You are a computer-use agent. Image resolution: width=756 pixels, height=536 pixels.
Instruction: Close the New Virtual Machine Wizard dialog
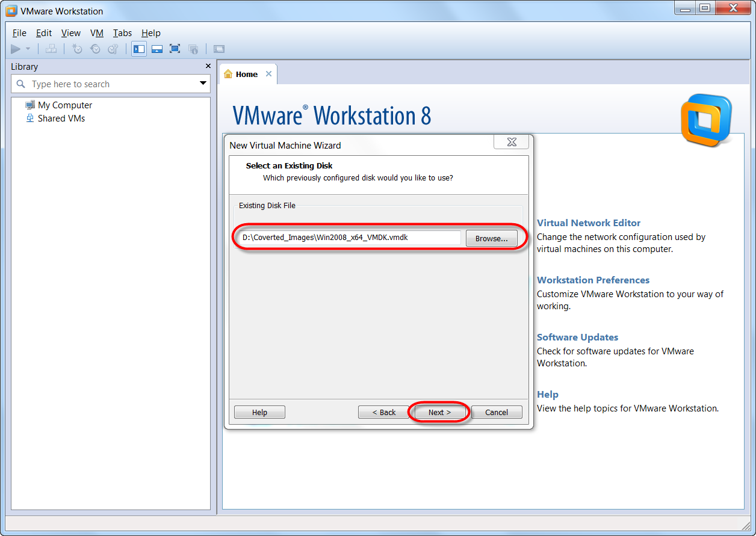coord(512,142)
